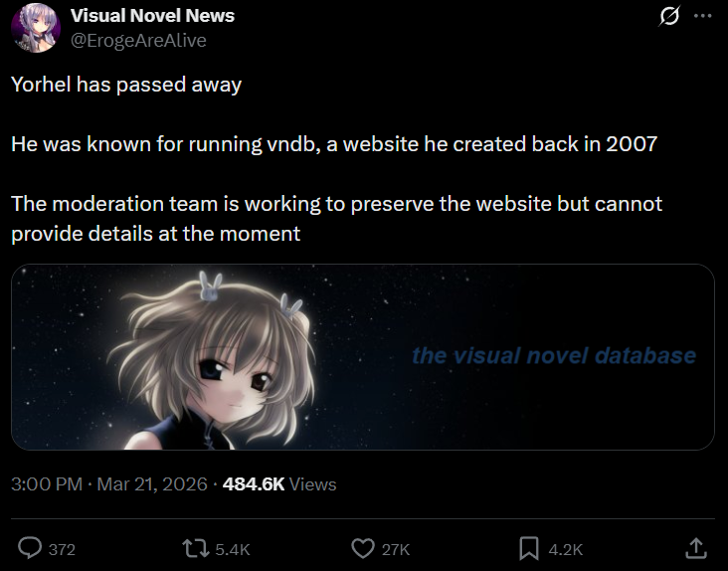Click the share upload arrow icon

[x=696, y=548]
